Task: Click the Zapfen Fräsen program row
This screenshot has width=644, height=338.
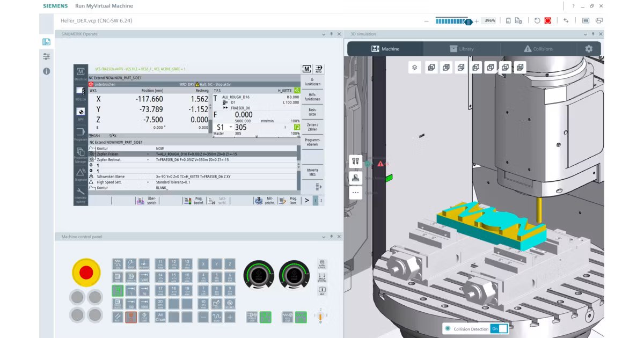Action: tap(194, 154)
